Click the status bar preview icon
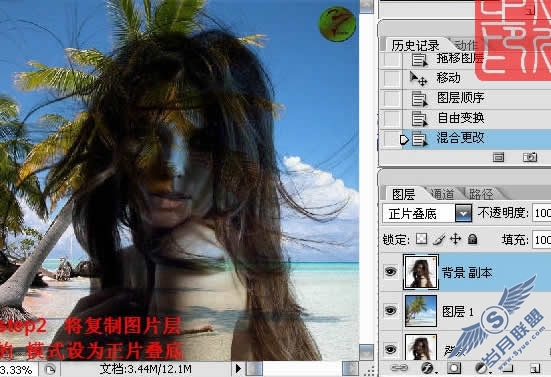The image size is (551, 377). click(50, 370)
